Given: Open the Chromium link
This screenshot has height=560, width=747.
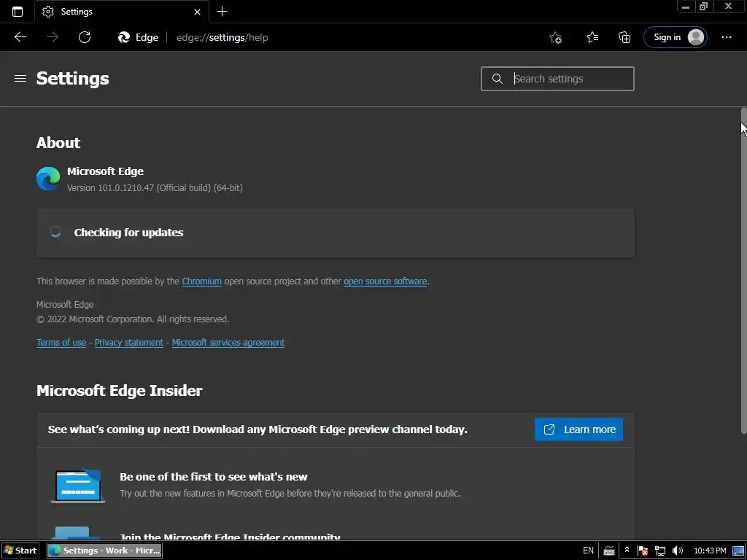Looking at the screenshot, I should coord(201,281).
